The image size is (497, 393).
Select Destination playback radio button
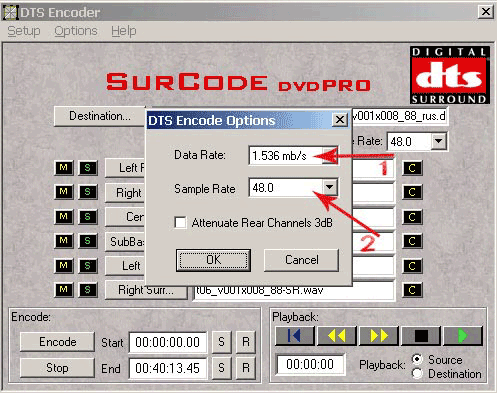pyautogui.click(x=417, y=373)
